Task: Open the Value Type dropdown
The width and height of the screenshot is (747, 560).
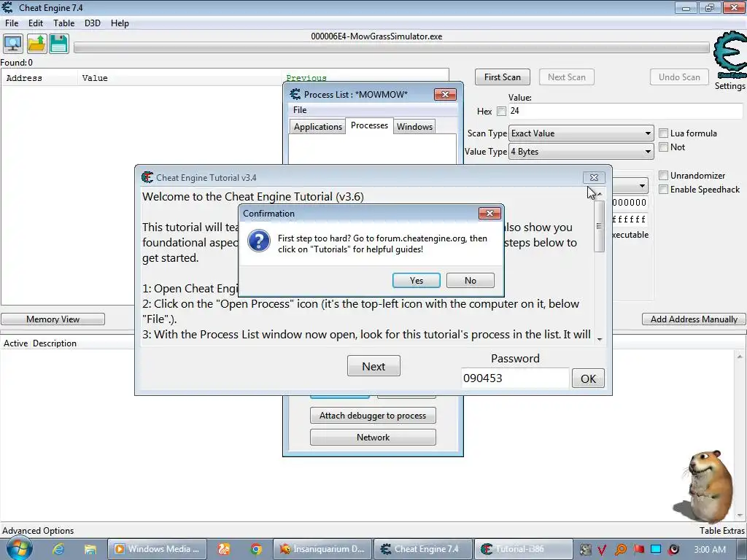Action: [x=581, y=152]
